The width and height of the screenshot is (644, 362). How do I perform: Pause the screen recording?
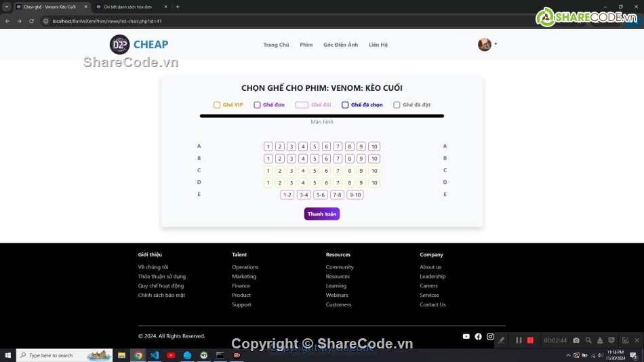click(x=519, y=340)
